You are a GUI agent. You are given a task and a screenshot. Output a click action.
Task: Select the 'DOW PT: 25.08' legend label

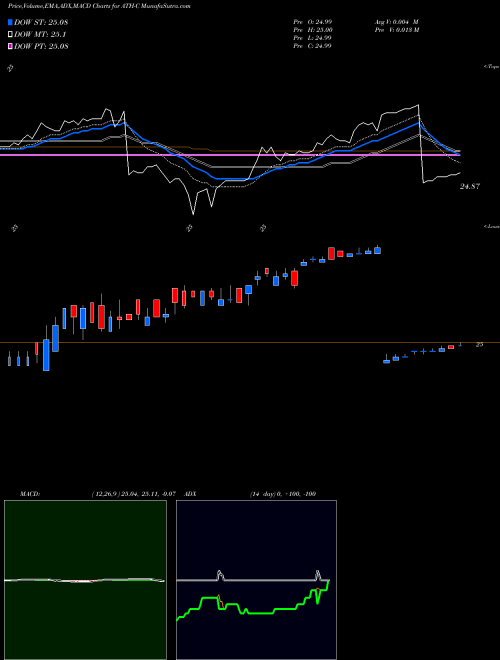(41, 46)
